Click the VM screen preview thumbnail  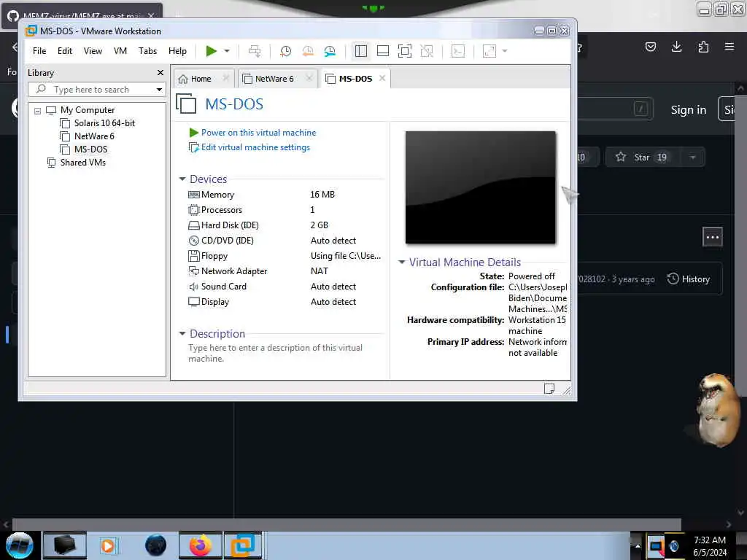coord(480,187)
